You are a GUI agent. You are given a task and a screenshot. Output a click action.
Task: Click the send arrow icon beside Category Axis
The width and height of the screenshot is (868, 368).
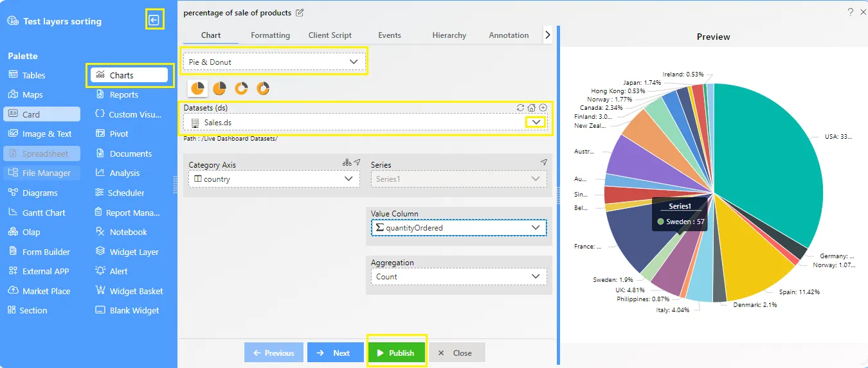357,162
